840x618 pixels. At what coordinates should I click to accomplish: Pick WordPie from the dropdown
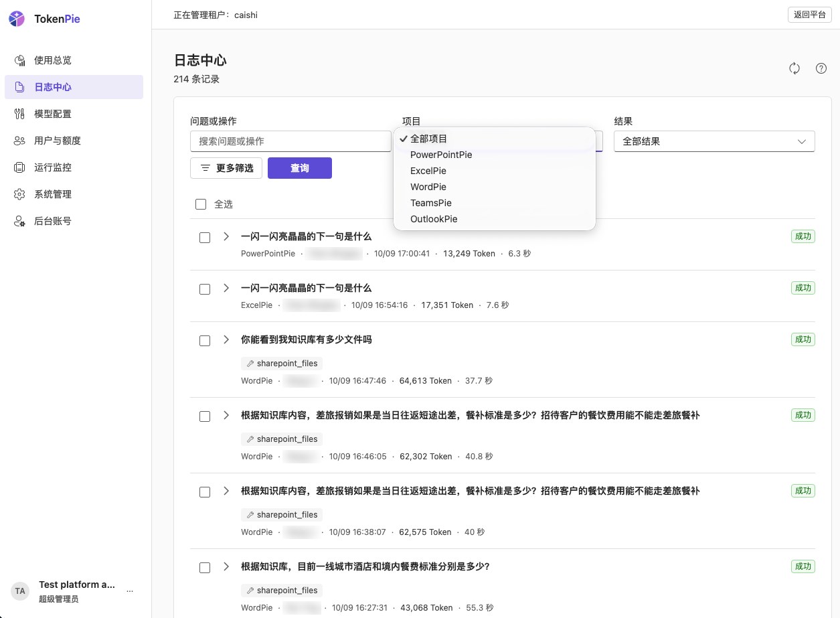coord(494,187)
